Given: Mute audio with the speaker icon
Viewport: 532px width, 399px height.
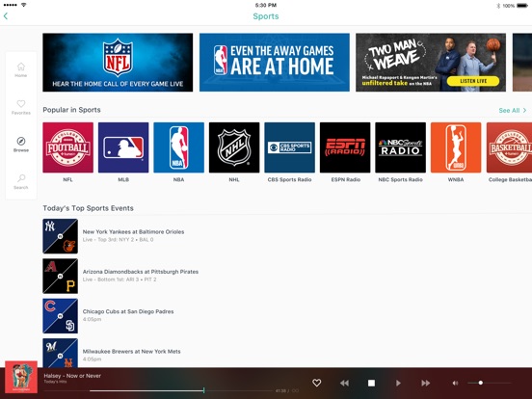Looking at the screenshot, I should (x=455, y=383).
